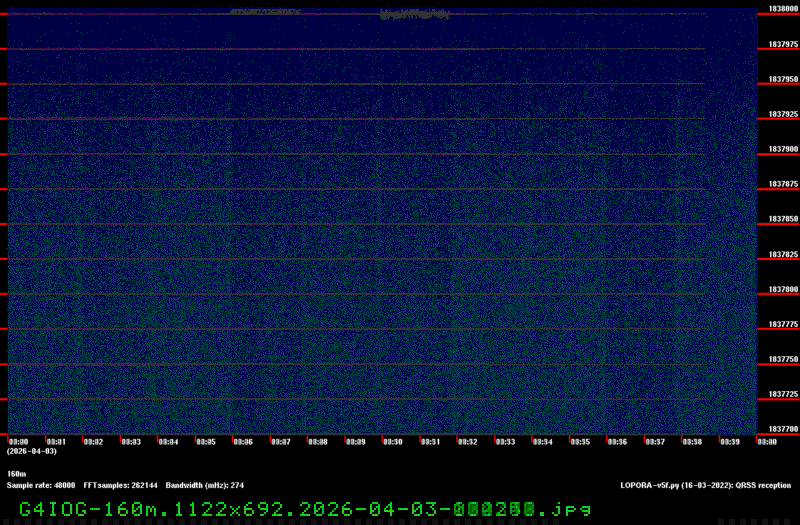Click the 00:35 time axis marker

(580, 441)
